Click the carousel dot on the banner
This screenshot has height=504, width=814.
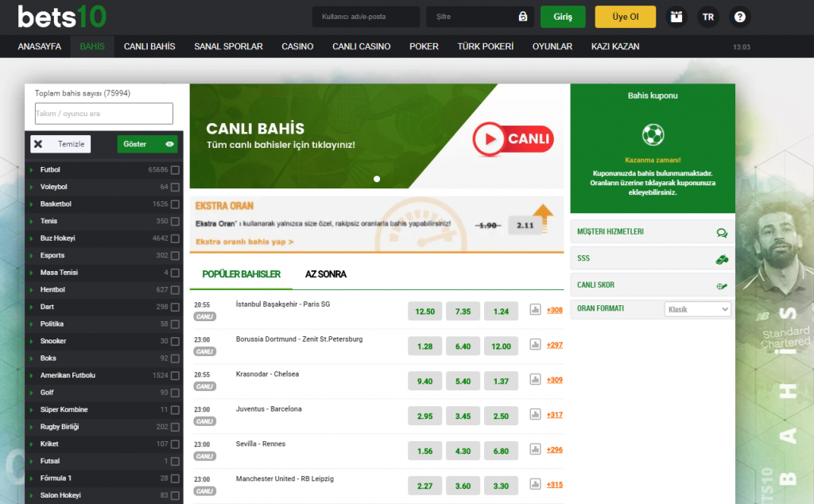377,179
